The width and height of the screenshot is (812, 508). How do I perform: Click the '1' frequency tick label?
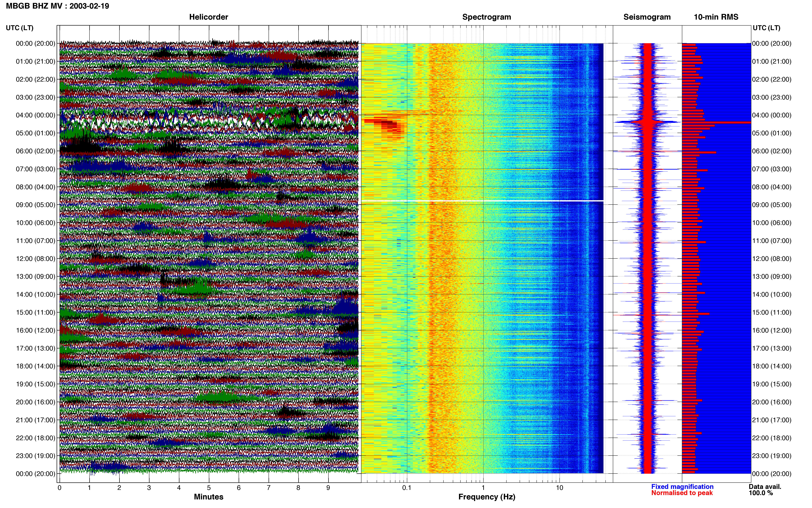click(483, 487)
